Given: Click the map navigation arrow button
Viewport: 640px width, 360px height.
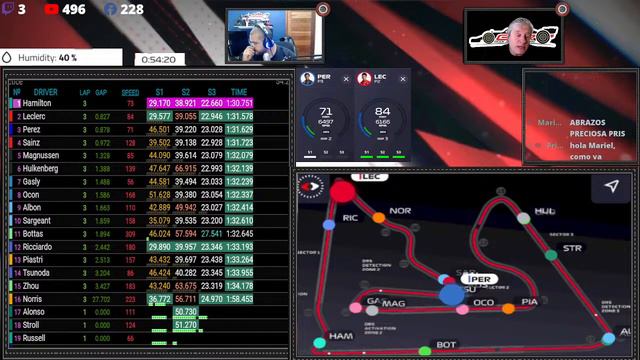Looking at the screenshot, I should click(611, 186).
